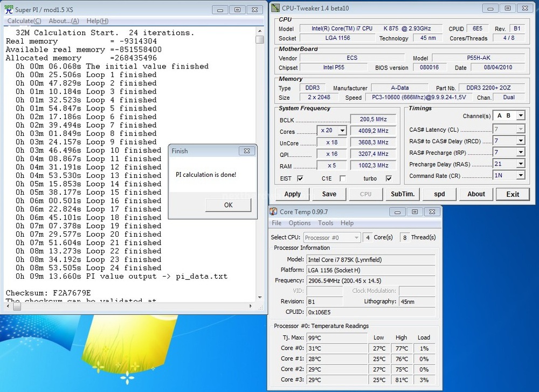Viewport: 539px width, 392px height.
Task: Expand the RAS# Precharge dropdown
Action: pyautogui.click(x=521, y=152)
